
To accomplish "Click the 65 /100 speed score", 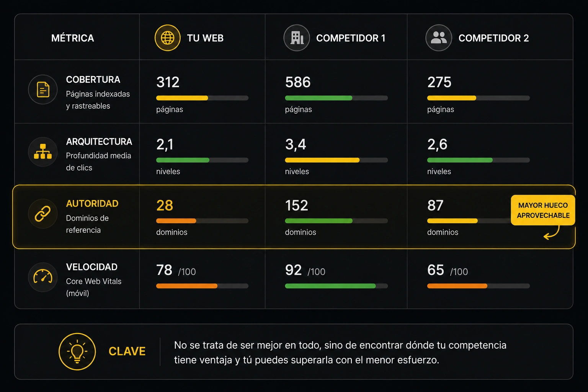I will 448,270.
